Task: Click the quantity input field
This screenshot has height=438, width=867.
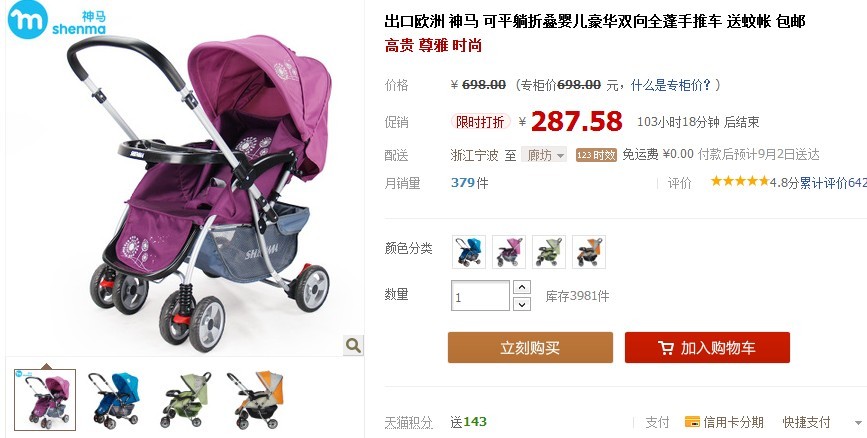Action: (480, 296)
